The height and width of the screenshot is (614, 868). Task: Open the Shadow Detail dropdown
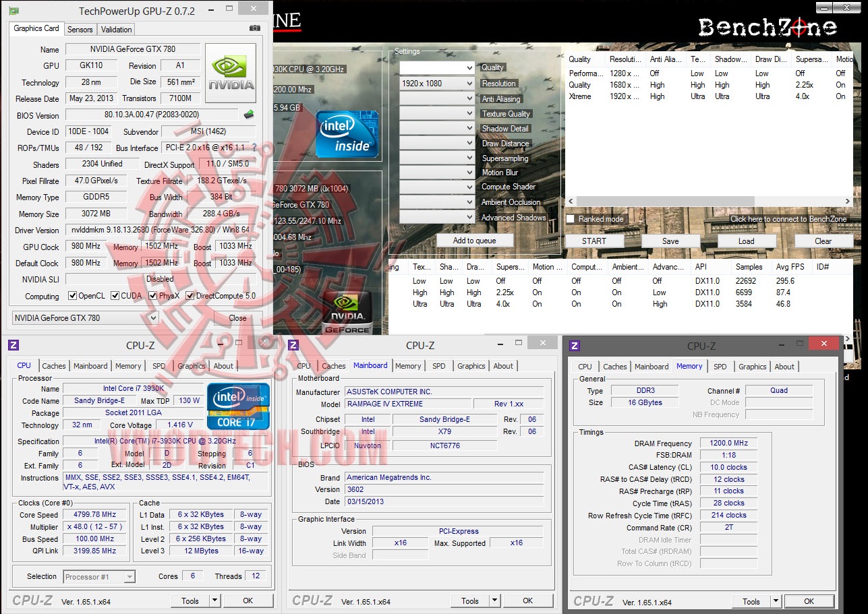coord(437,128)
